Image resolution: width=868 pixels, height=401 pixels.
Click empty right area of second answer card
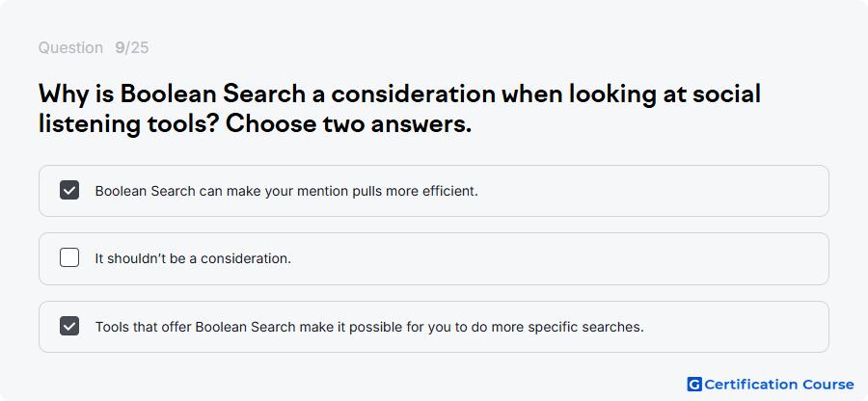pyautogui.click(x=559, y=259)
